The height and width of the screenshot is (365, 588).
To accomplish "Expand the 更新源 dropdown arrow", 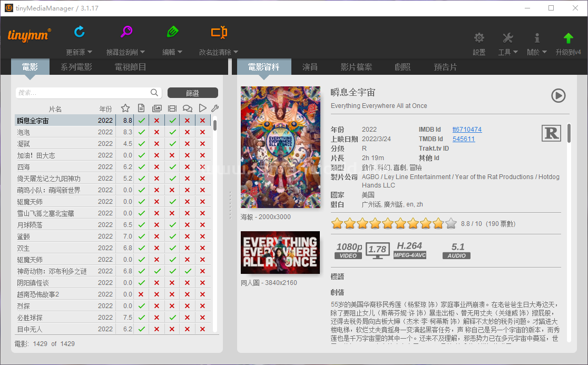I will tap(90, 52).
